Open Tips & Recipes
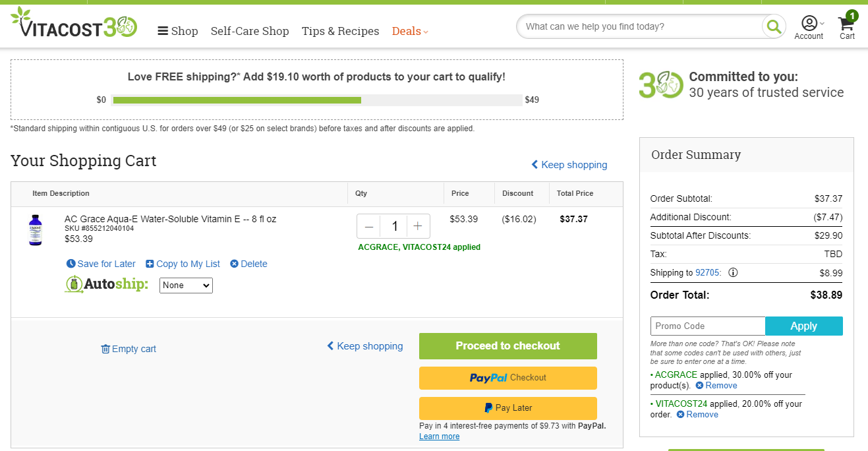This screenshot has height=451, width=868. [340, 31]
